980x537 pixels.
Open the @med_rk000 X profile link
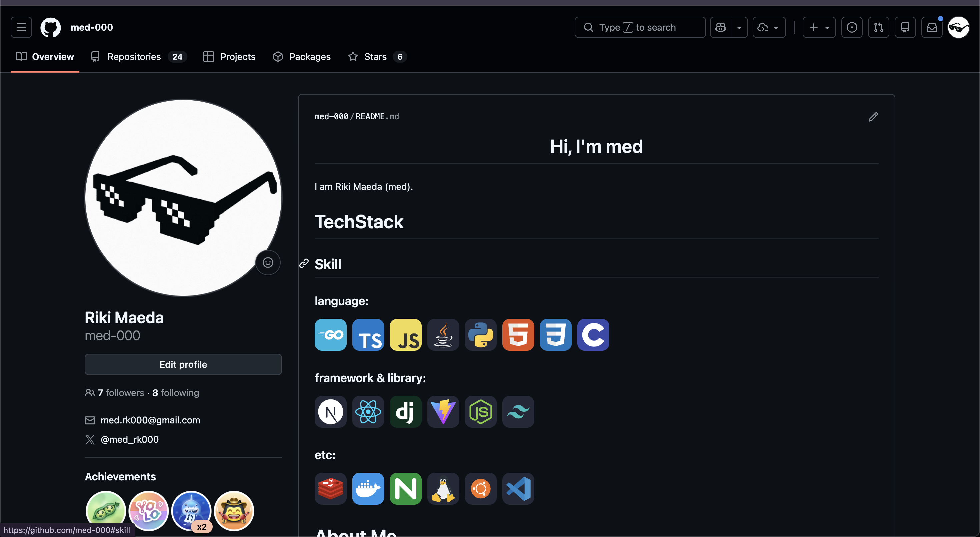(x=129, y=439)
